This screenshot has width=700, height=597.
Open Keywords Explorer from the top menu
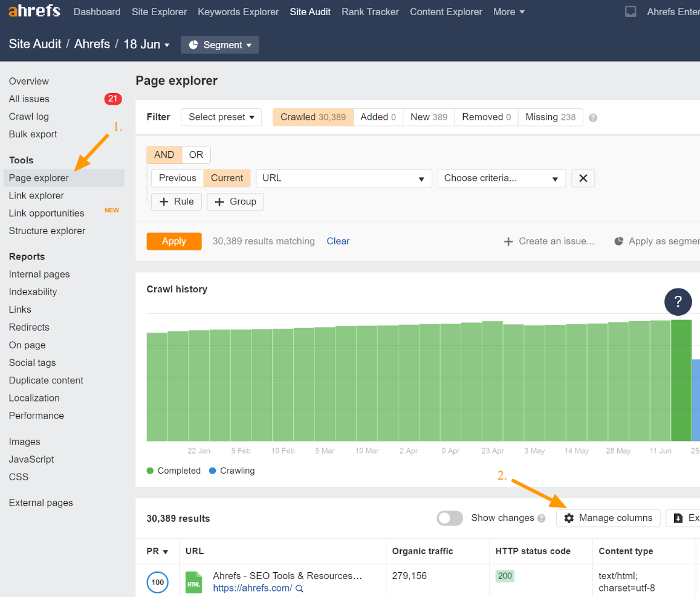[238, 11]
